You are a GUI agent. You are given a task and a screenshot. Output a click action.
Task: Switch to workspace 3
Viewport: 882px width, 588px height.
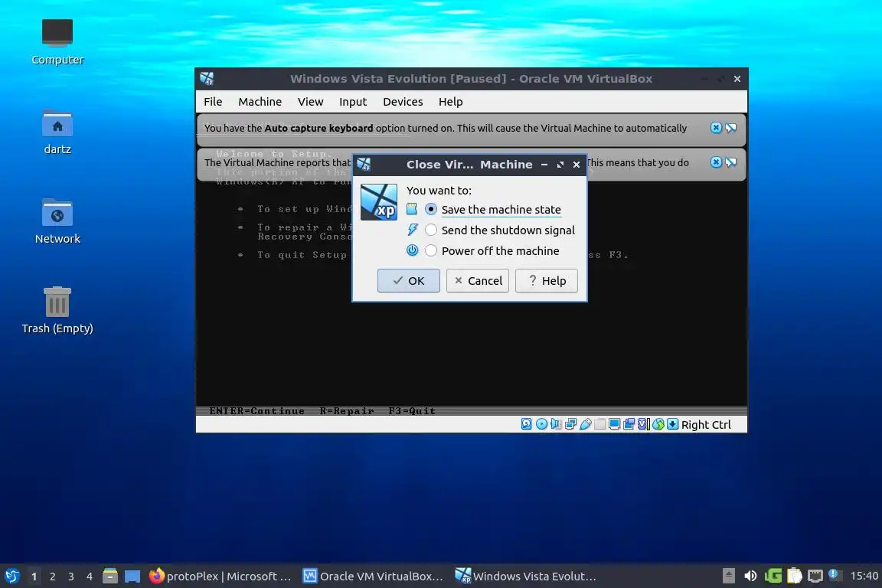click(x=71, y=577)
